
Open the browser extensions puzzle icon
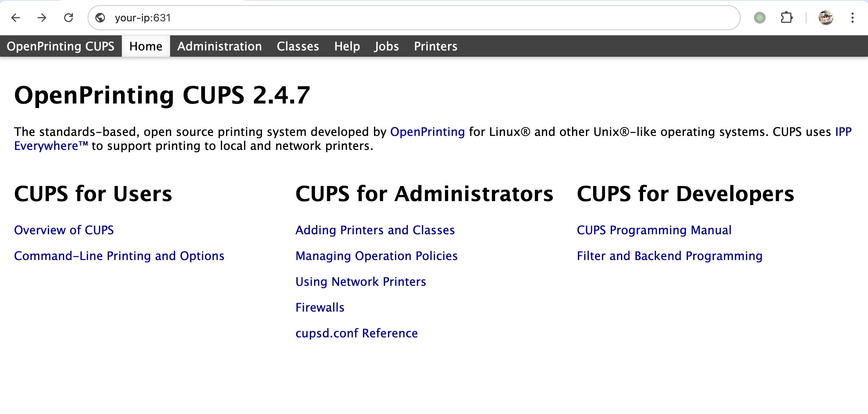pos(786,18)
